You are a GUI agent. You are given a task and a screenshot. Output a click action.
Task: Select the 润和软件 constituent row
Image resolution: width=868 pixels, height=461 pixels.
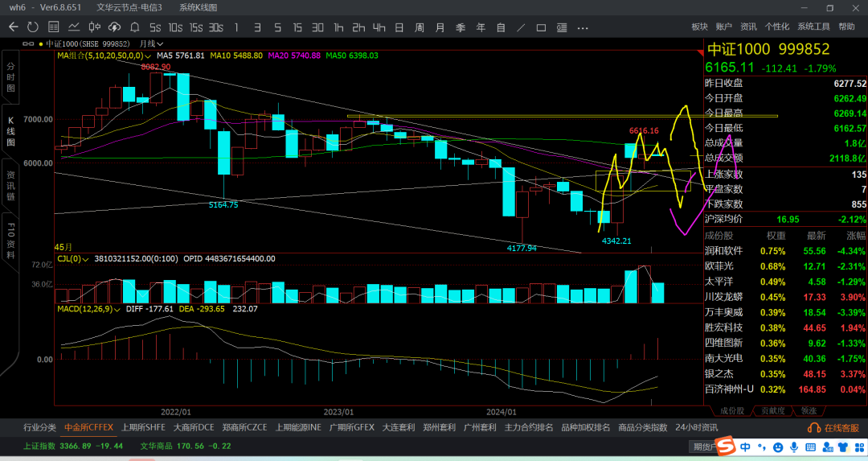785,251
